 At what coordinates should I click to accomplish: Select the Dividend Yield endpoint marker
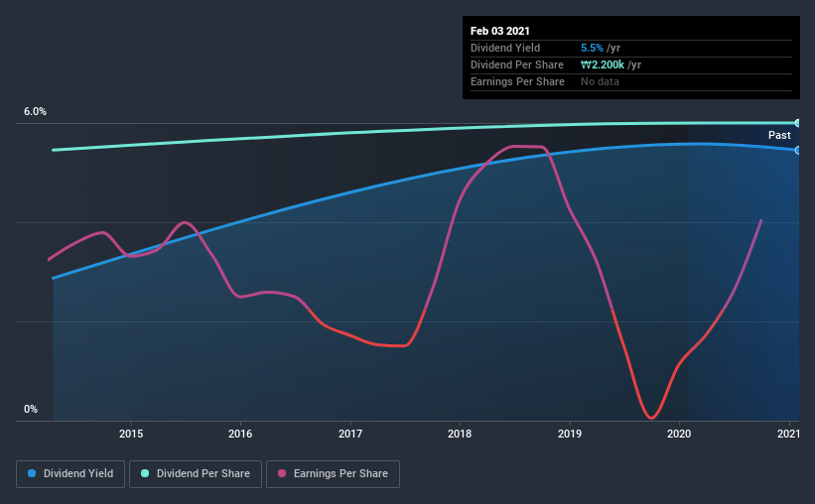pos(797,150)
